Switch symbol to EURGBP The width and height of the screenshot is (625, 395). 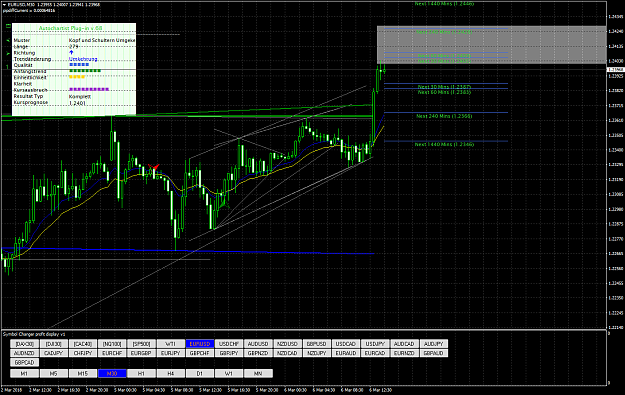[142, 353]
